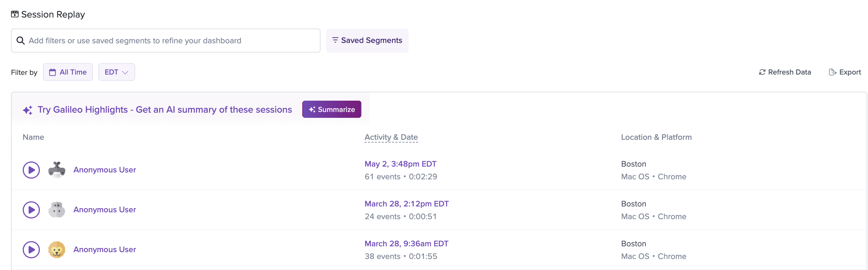Click the Session Replay header icon
The width and height of the screenshot is (868, 270).
pyautogui.click(x=15, y=14)
